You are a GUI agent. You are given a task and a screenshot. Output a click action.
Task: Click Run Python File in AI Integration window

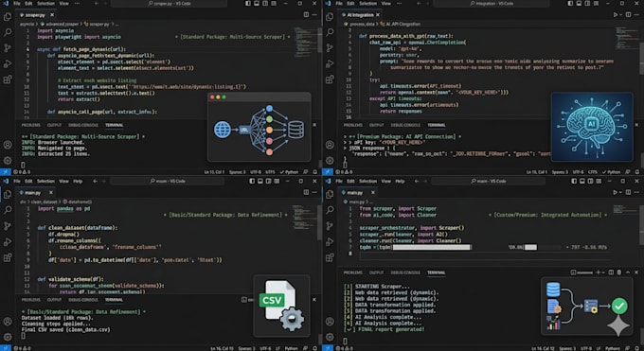point(616,15)
